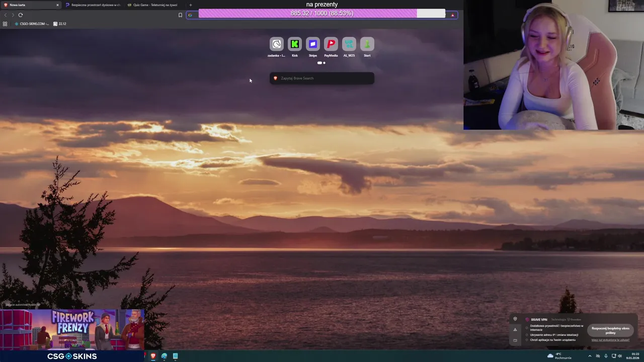Open the notepad app in taskbar
The width and height of the screenshot is (644, 362).
pos(175,356)
